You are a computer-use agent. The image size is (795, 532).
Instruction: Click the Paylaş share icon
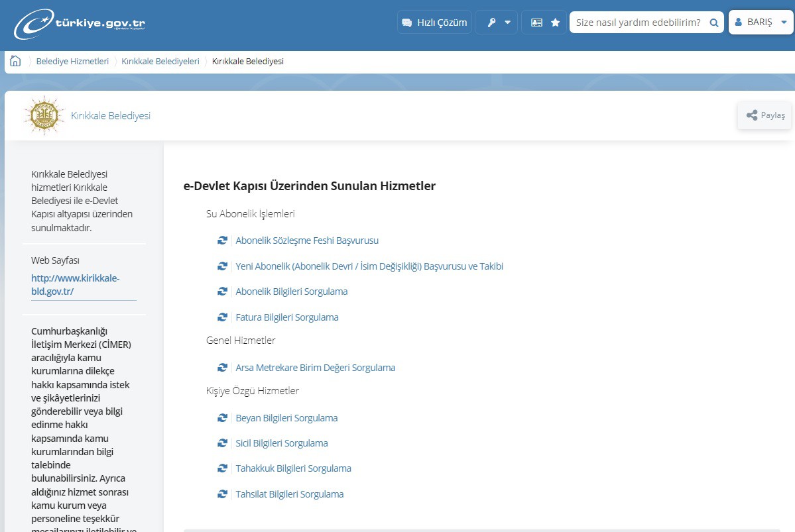click(x=752, y=115)
